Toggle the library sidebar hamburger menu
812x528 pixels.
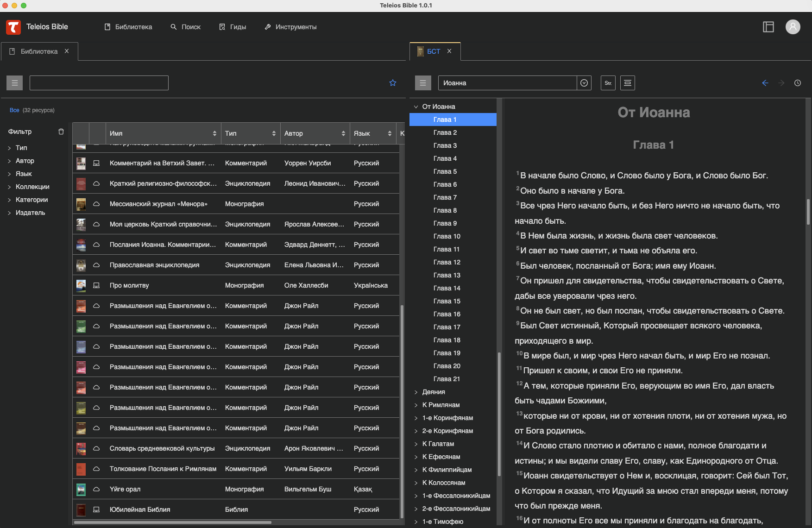pyautogui.click(x=15, y=83)
